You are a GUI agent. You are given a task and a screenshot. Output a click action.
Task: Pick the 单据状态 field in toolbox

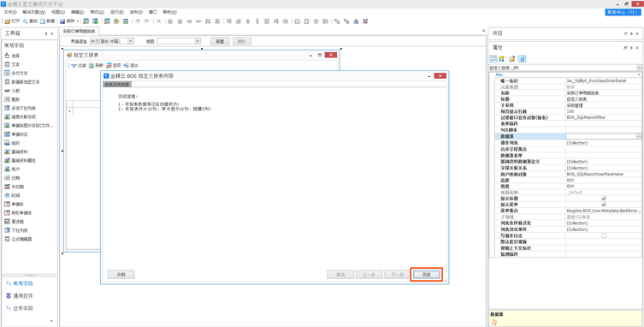pos(16,134)
